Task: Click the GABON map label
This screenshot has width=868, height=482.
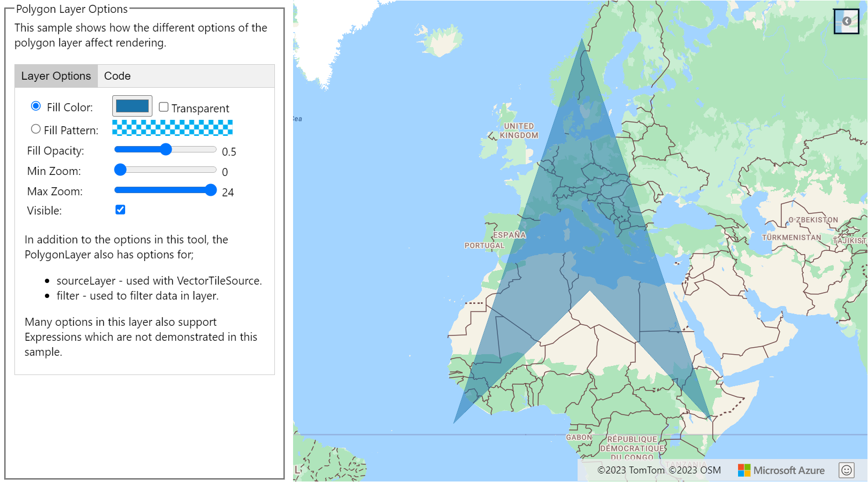Action: [x=579, y=438]
